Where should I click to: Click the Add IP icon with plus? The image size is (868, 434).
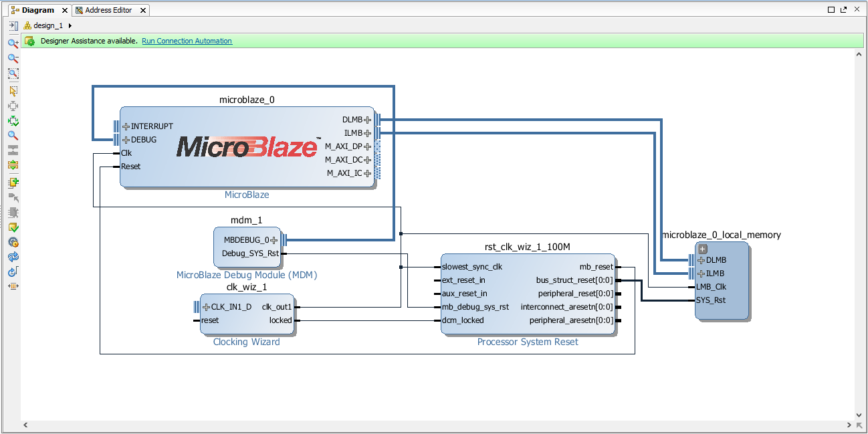point(13,182)
